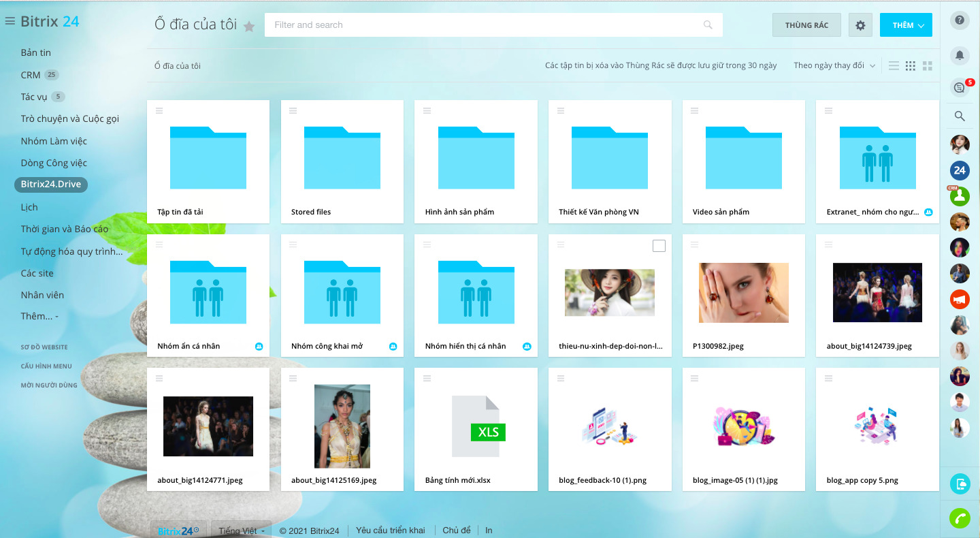Click Chủ đề footer link

coord(457,531)
